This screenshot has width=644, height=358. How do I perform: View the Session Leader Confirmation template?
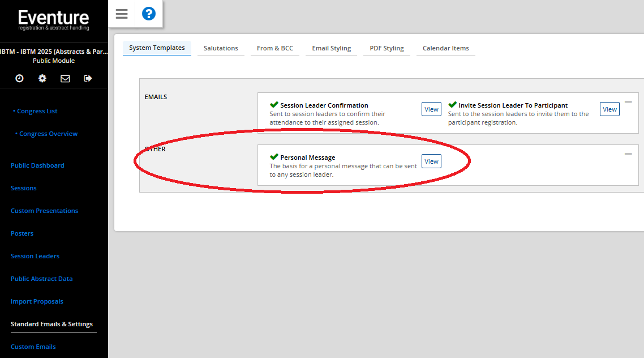(x=431, y=109)
